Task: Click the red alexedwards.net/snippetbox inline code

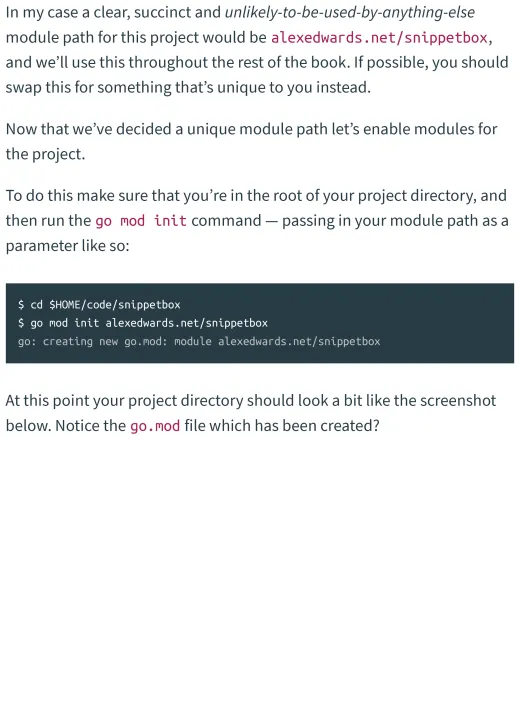Action: coord(379,37)
